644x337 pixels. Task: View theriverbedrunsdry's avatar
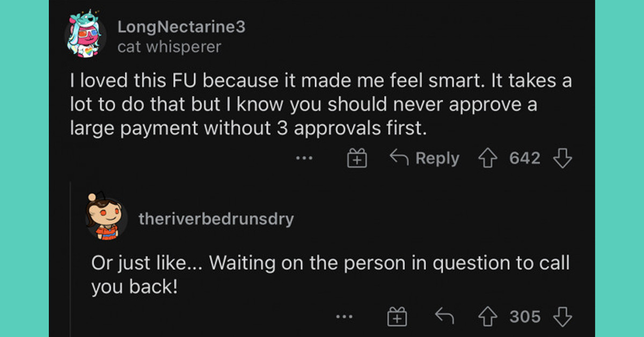point(106,217)
